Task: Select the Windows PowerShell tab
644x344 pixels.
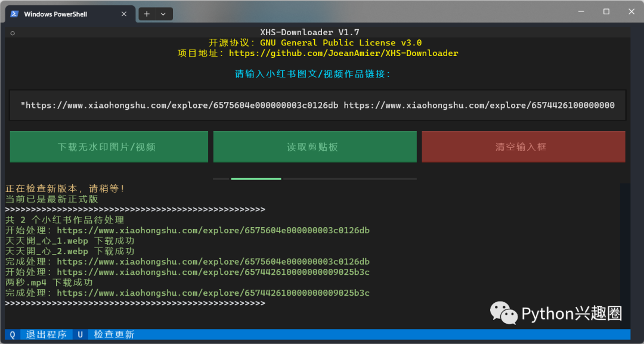Action: tap(70, 14)
